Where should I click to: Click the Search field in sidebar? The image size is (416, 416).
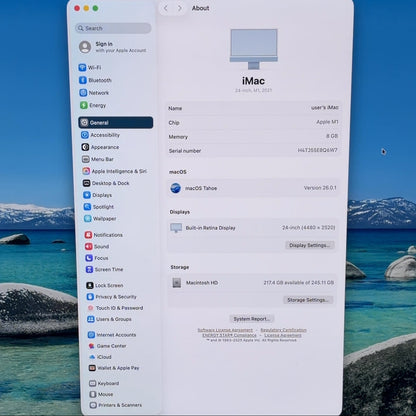tap(113, 28)
